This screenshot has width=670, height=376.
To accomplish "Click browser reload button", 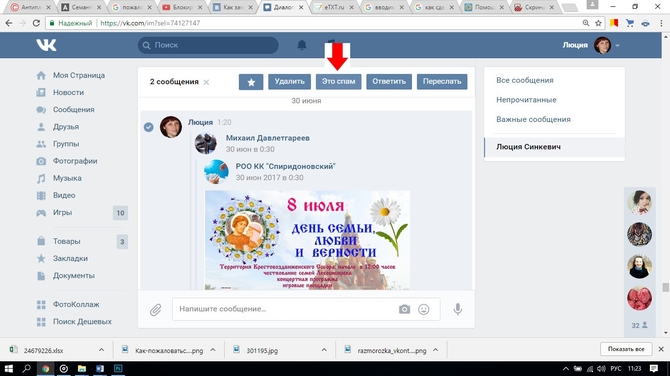I will coord(36,23).
